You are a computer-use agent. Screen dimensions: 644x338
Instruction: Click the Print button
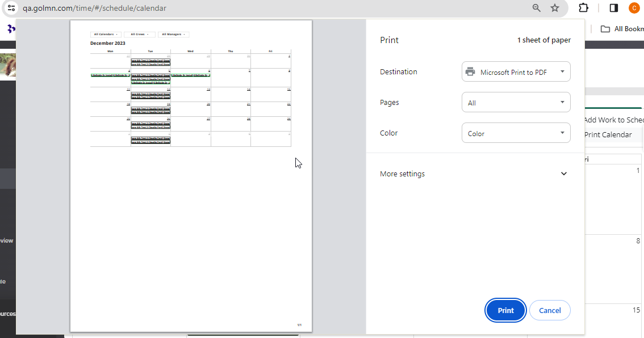click(505, 311)
